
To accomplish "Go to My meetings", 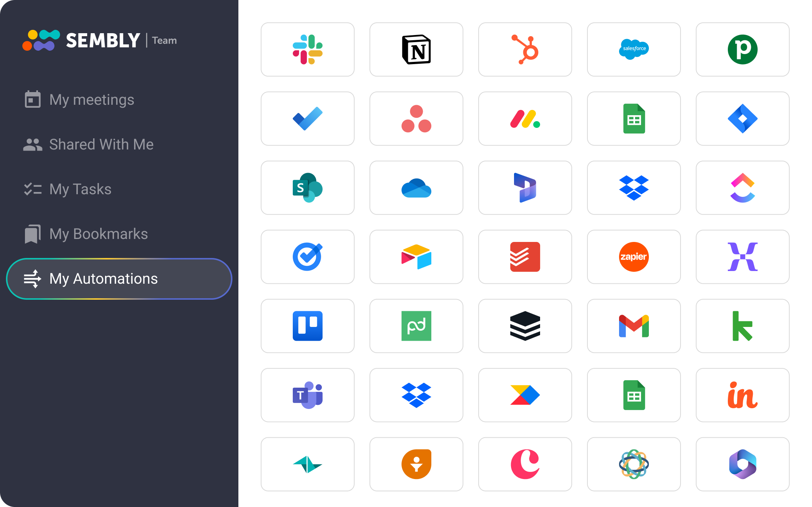I will [x=92, y=100].
